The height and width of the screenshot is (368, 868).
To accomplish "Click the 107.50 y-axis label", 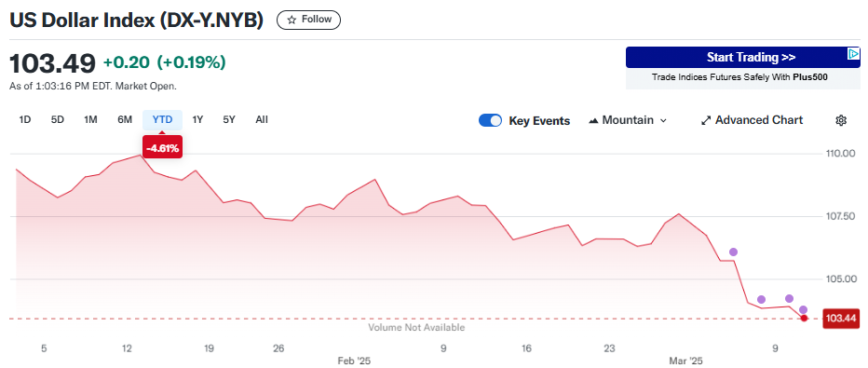I will 840,216.
